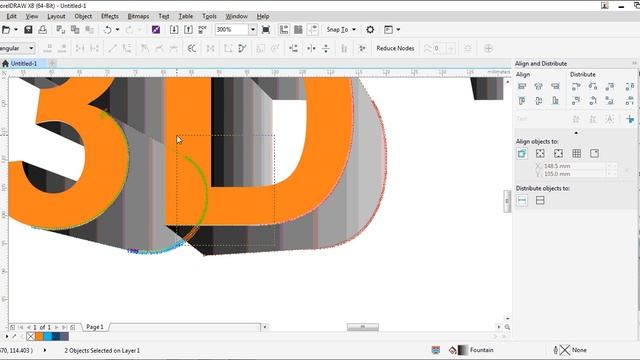
Task: Click Reflect nodes horizontally icon
Action: tap(311, 49)
